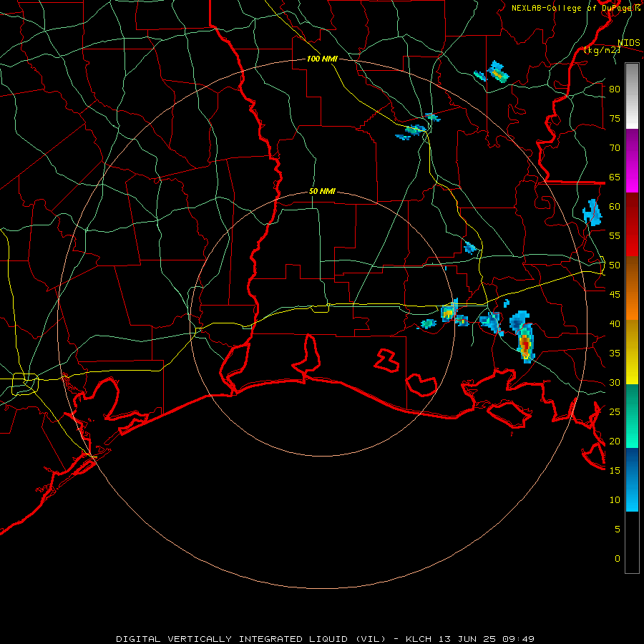Click the colorbar value 50
This screenshot has height=644, width=644.
coord(615,265)
